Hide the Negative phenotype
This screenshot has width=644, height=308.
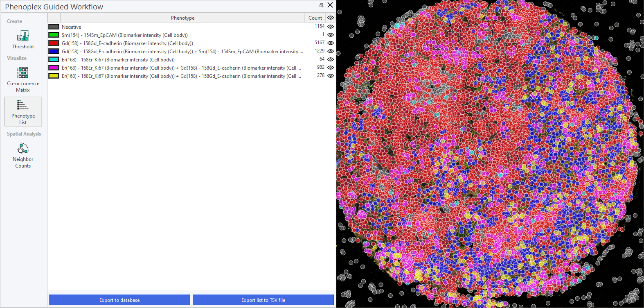[331, 27]
